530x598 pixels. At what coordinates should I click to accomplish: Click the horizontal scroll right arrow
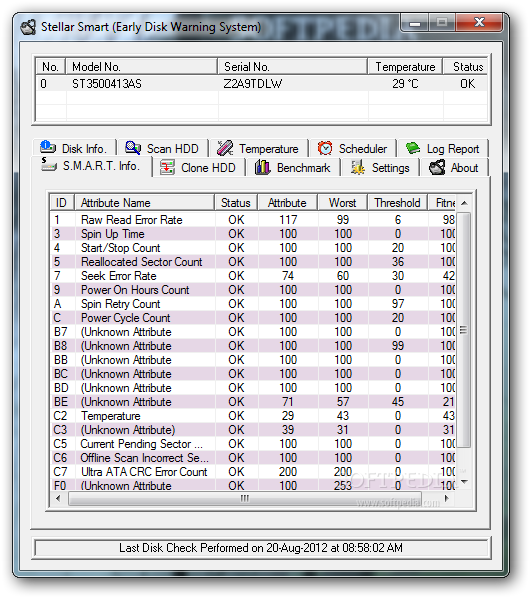point(447,498)
